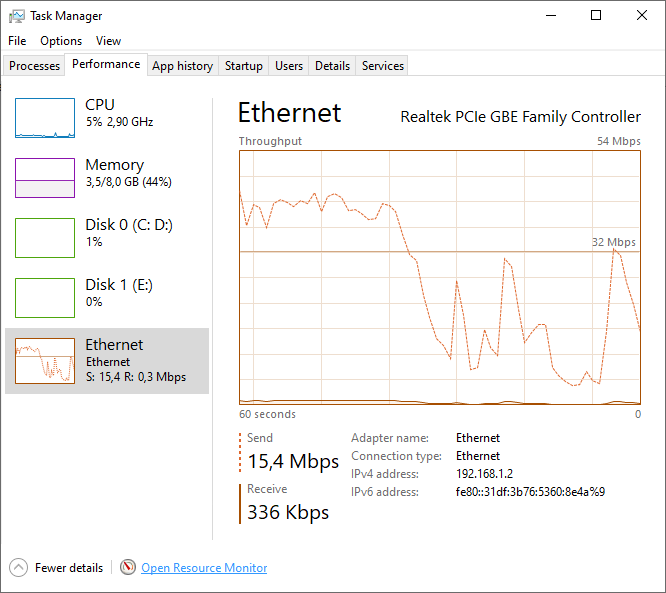Open the View menu
Image resolution: width=666 pixels, height=593 pixels.
tap(108, 41)
